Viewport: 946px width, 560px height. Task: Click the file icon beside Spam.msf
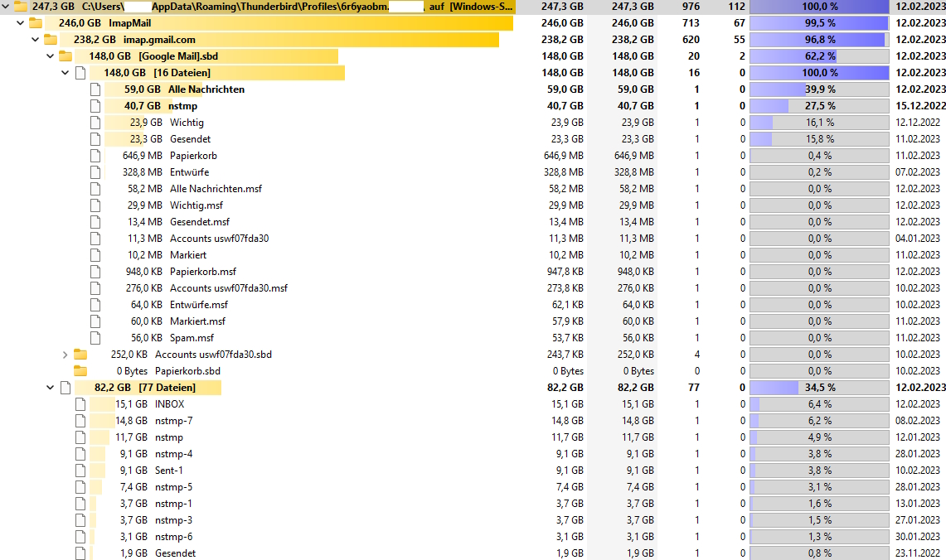[x=95, y=338]
